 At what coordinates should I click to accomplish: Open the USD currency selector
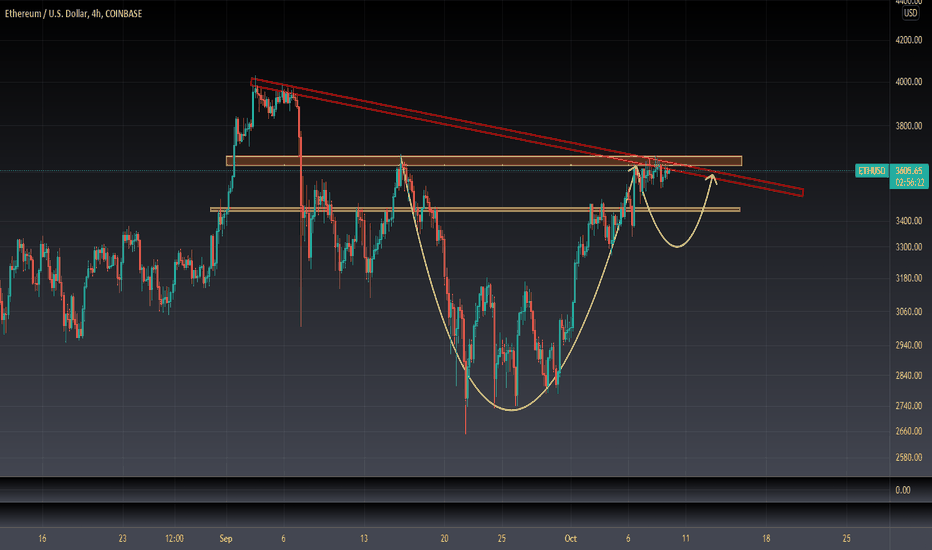click(910, 13)
